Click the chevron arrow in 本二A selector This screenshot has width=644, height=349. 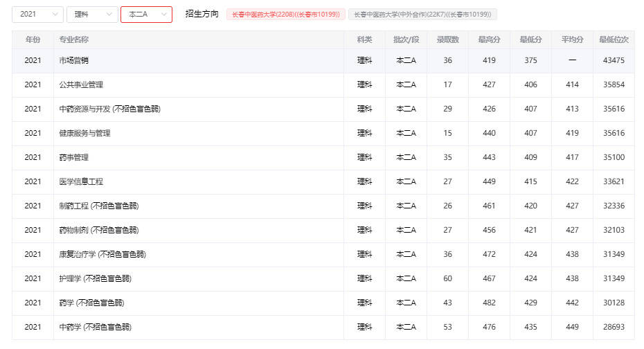coord(164,15)
